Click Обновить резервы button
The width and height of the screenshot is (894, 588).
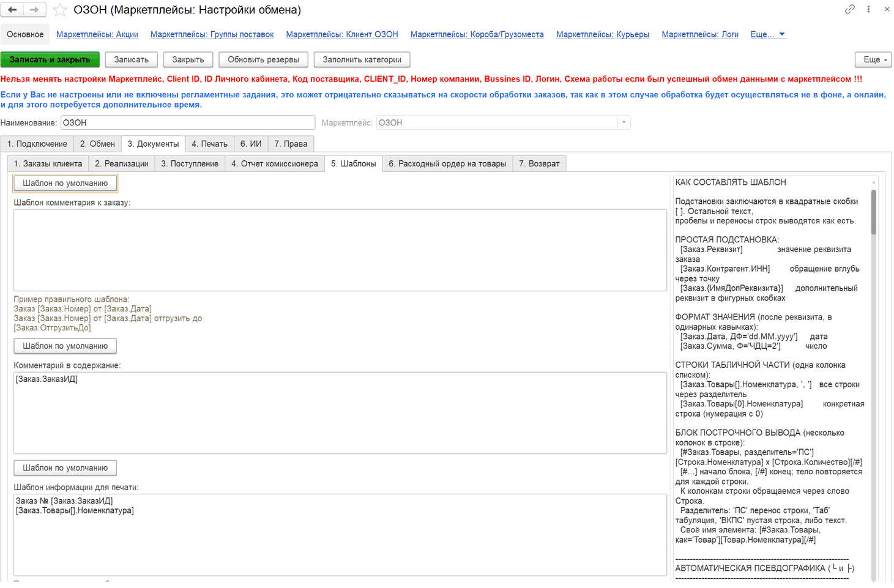pyautogui.click(x=263, y=59)
